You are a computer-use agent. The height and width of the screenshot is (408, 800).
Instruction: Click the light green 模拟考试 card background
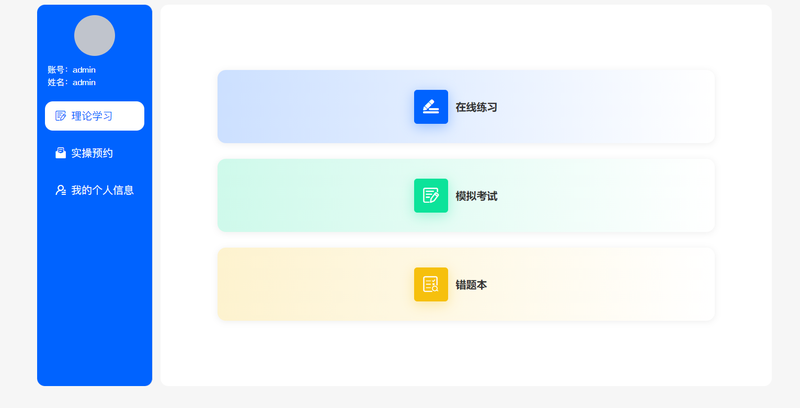coord(306,195)
